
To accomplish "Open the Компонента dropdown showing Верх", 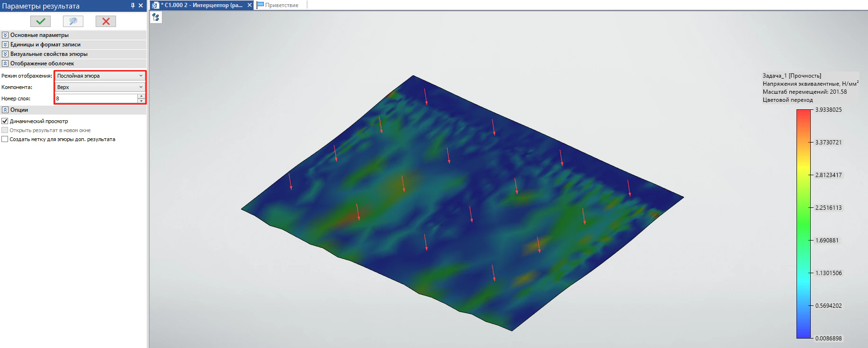I will [100, 87].
